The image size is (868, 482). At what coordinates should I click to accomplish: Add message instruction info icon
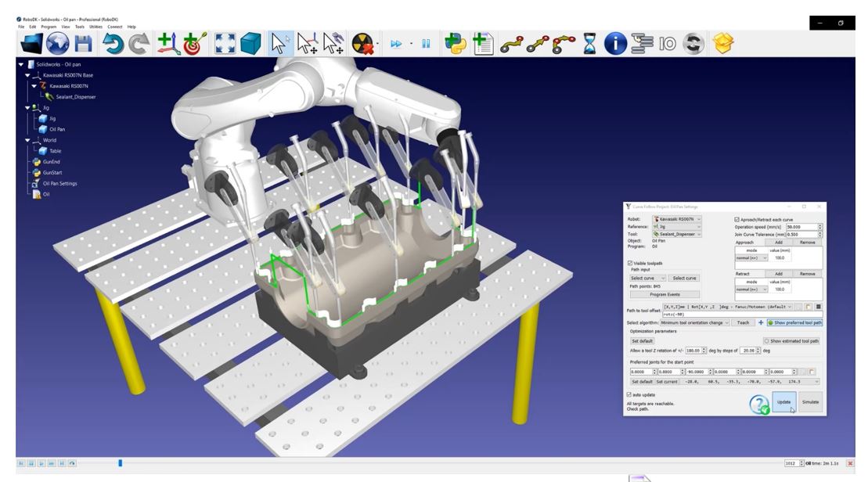[615, 43]
